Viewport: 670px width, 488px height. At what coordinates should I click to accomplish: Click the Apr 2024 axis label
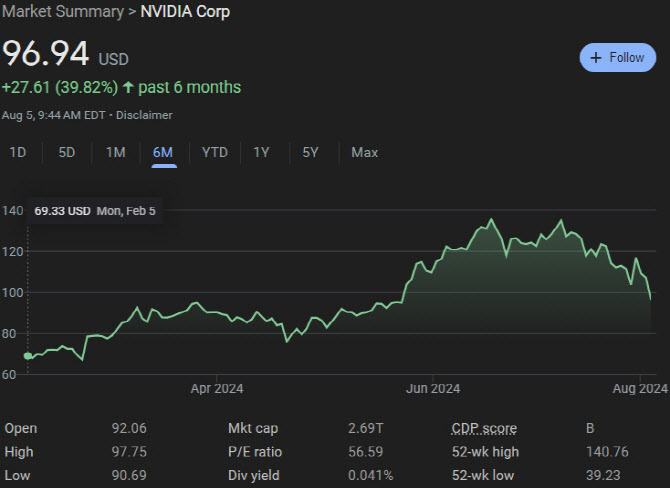[217, 388]
